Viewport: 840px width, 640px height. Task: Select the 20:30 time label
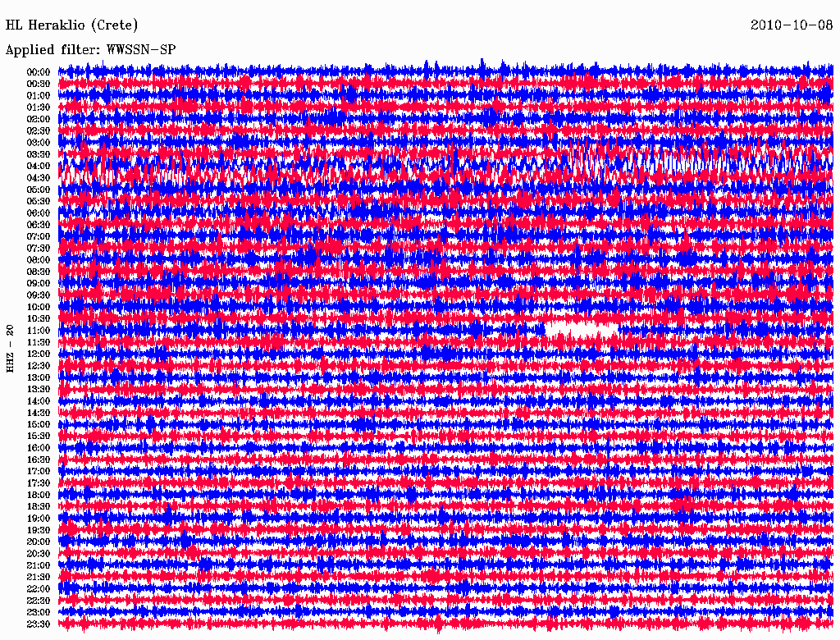click(39, 554)
